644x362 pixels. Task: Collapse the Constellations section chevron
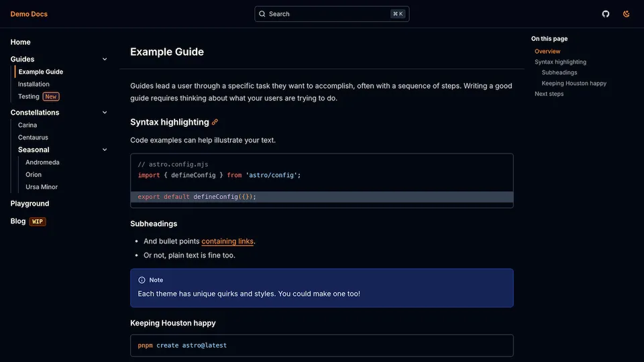click(105, 113)
